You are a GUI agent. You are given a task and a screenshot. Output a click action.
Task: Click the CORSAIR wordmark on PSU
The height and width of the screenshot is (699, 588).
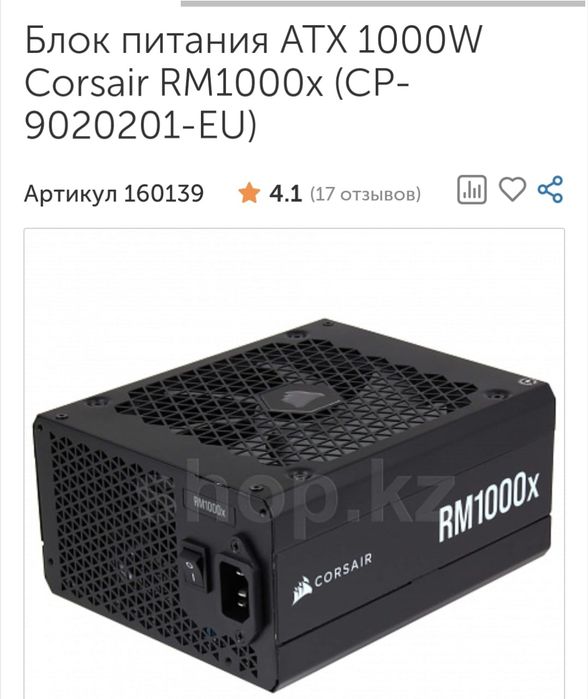pos(343,571)
